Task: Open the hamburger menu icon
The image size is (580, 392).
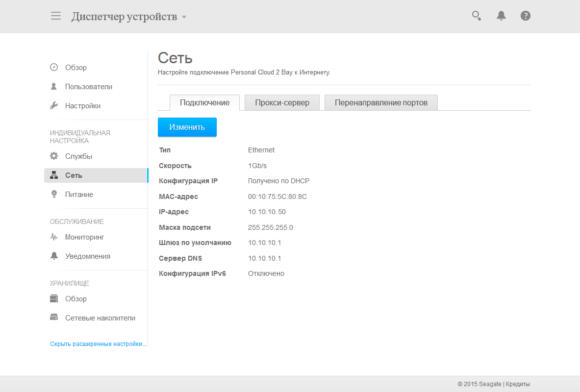Action: [56, 16]
